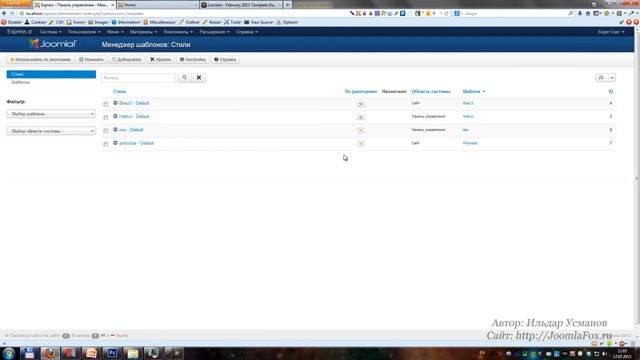This screenshot has width=640, height=360.
Task: Click the Дублировать toolbar button
Action: point(127,60)
